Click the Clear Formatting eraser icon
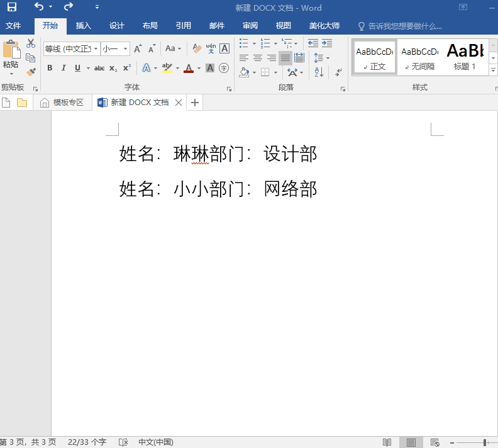This screenshot has height=448, width=498. (x=197, y=48)
